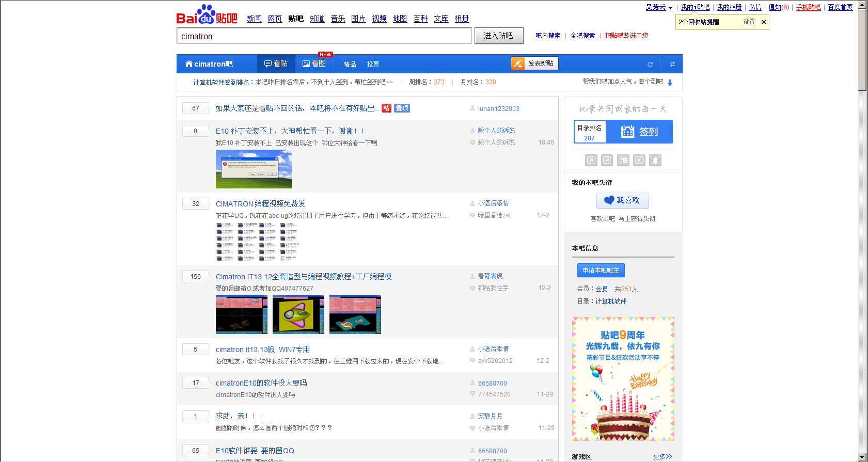
Task: Switch to the 看图 tab
Action: (x=314, y=63)
